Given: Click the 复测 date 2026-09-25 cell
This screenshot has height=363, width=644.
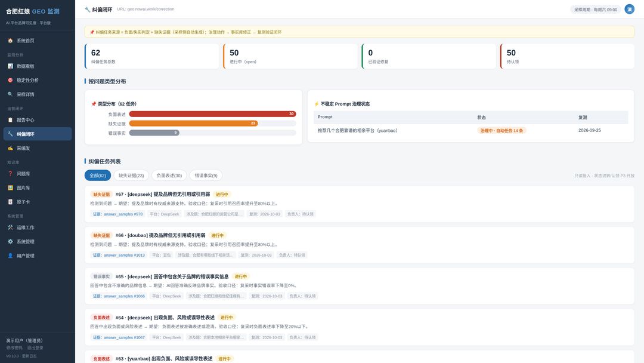Looking at the screenshot, I should pyautogui.click(x=589, y=130).
